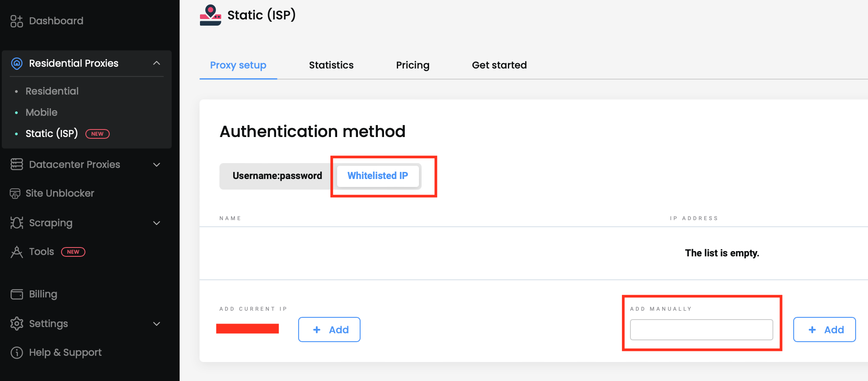Image resolution: width=868 pixels, height=381 pixels.
Task: Click the Scraping bug icon
Action: 16,223
